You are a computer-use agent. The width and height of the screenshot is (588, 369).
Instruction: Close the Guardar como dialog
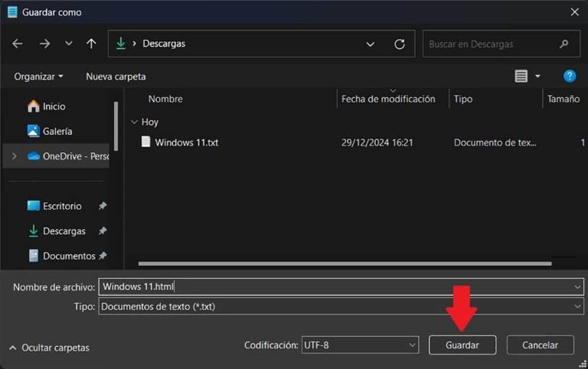[574, 12]
